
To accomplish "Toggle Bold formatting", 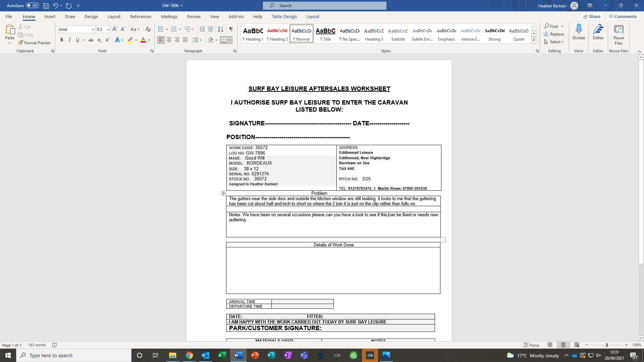I will pyautogui.click(x=62, y=40).
